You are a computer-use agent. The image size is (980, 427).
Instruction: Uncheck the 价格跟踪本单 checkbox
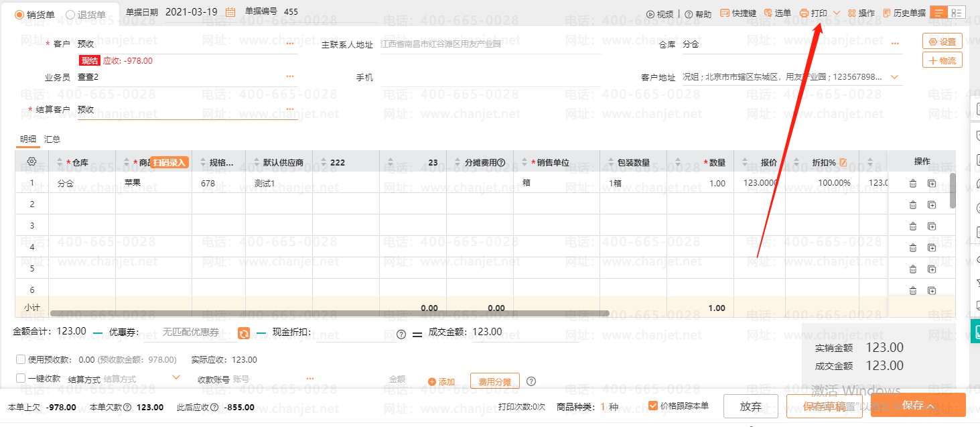(x=653, y=405)
